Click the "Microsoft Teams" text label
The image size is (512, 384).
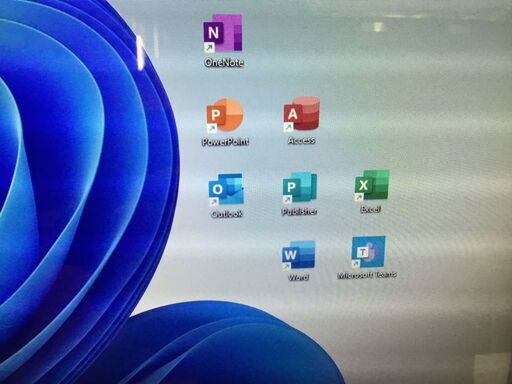pyautogui.click(x=367, y=275)
